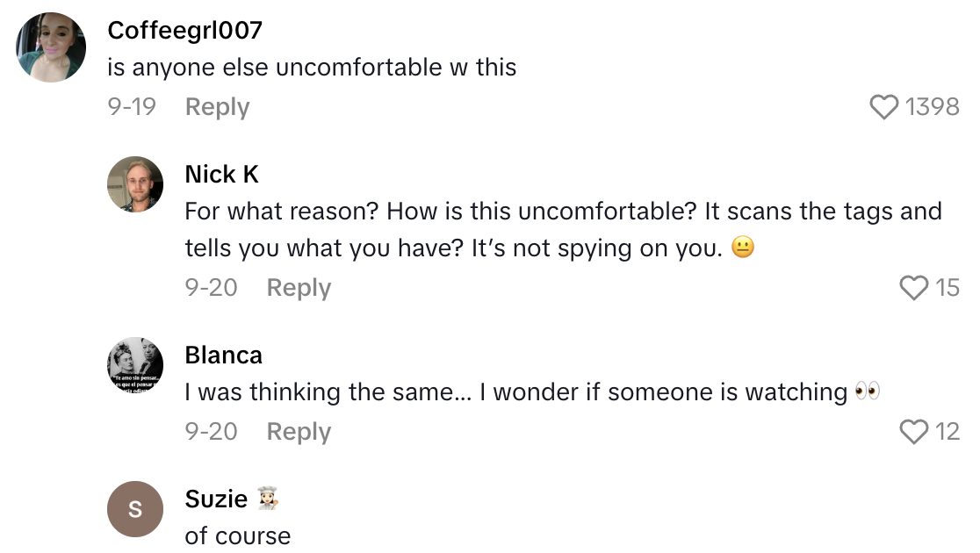This screenshot has height=553, width=980.
Task: Reply to Nick K's comment
Action: 299,287
